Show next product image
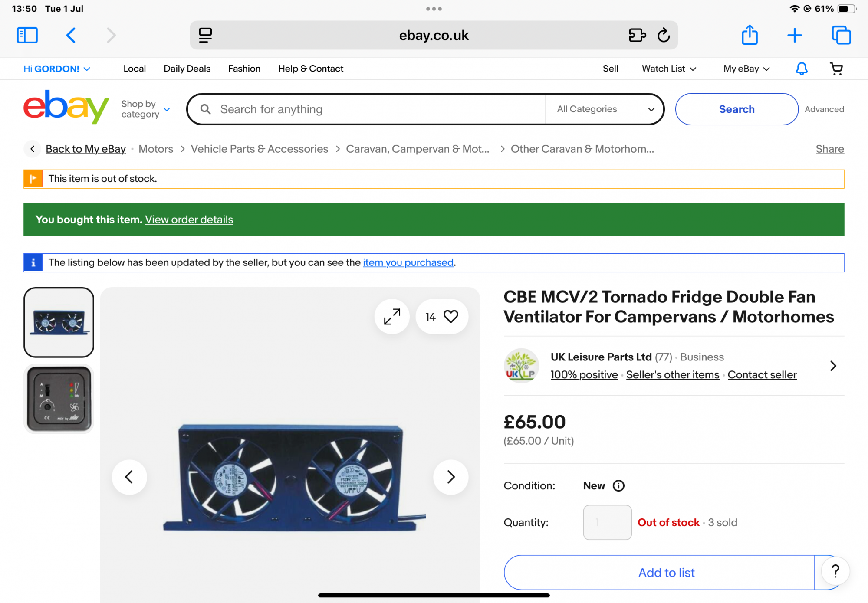This screenshot has height=603, width=868. point(450,477)
